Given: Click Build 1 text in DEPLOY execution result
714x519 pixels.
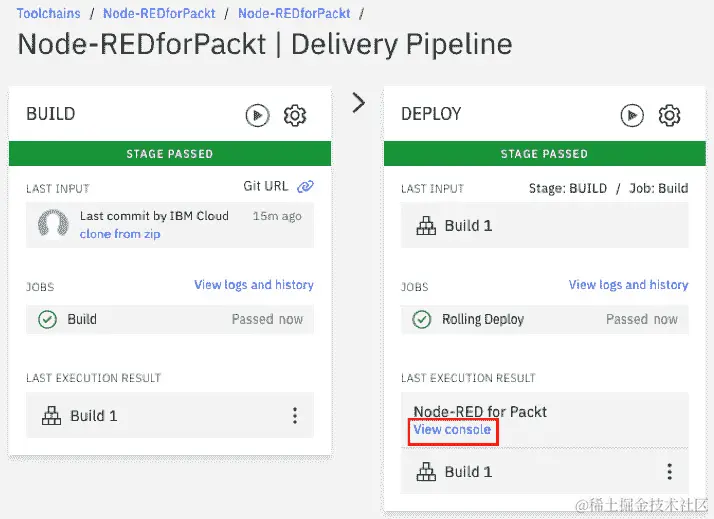Looking at the screenshot, I should [469, 472].
